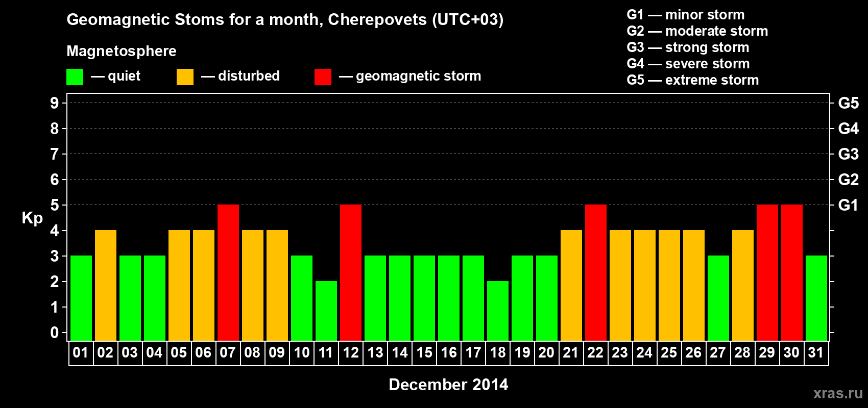Click the red geomagnetic storm legend swatch
Screen dimensions: 868x408
point(323,77)
